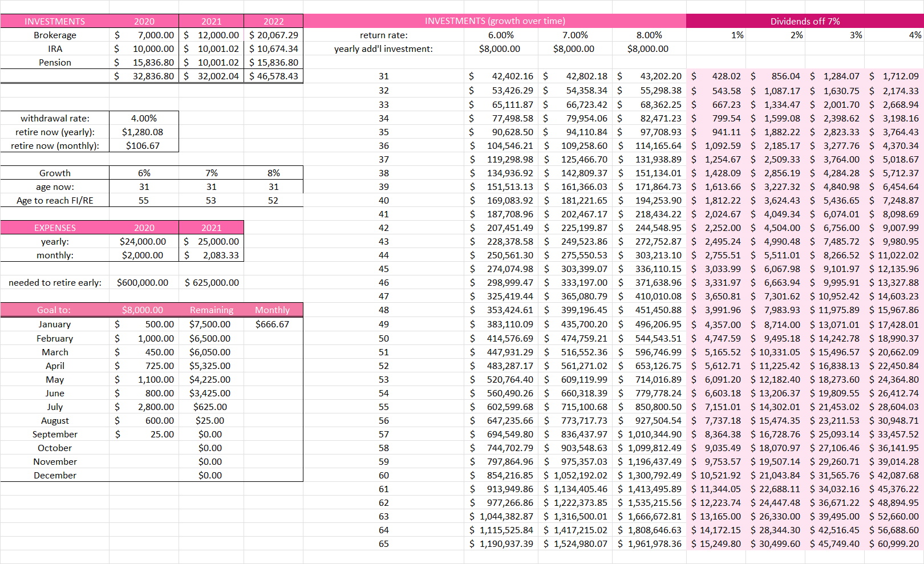Screen dimensions: 924x564
Task: Click the monthly expense 2,083.33 cell
Action: (x=211, y=255)
